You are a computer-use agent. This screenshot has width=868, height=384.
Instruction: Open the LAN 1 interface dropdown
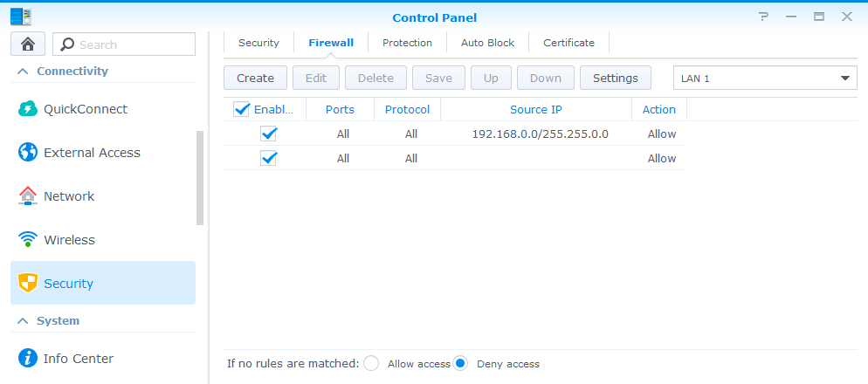765,78
